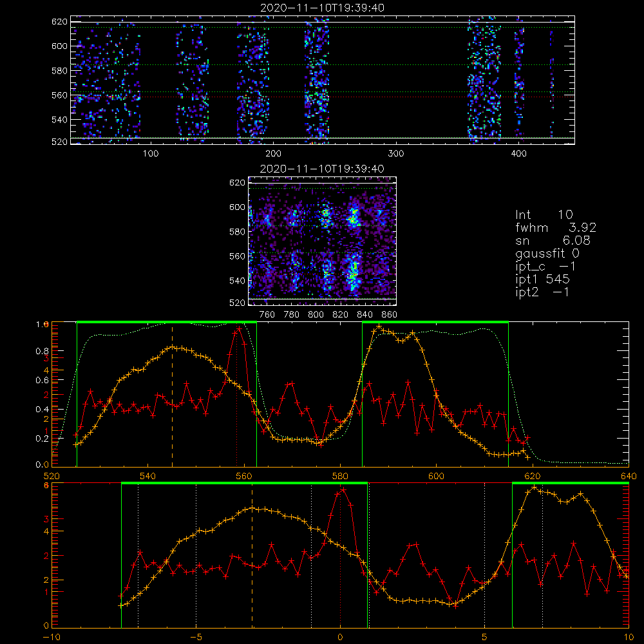
Task: Click x-axis label -5 on bottom plot
Action: pyautogui.click(x=196, y=637)
